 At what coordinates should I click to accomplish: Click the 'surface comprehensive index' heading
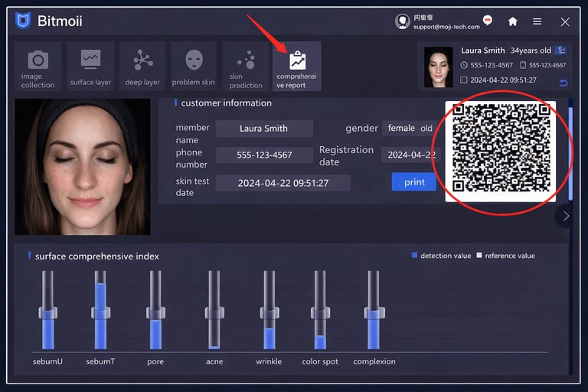tap(97, 256)
